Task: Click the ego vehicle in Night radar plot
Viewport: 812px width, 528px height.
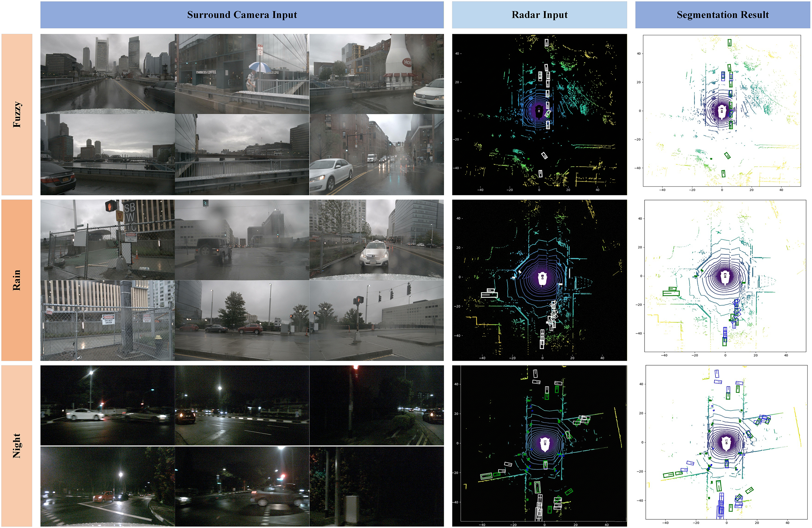Action: coord(545,444)
